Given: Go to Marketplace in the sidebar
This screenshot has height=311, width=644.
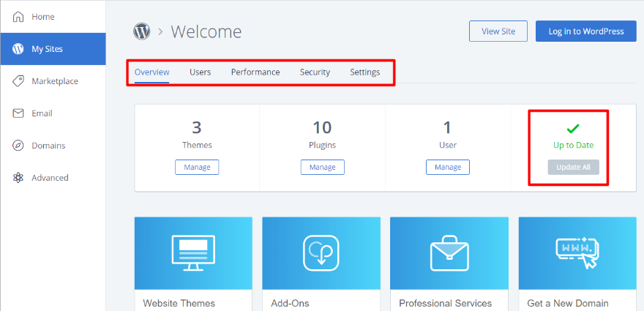Looking at the screenshot, I should 53,81.
